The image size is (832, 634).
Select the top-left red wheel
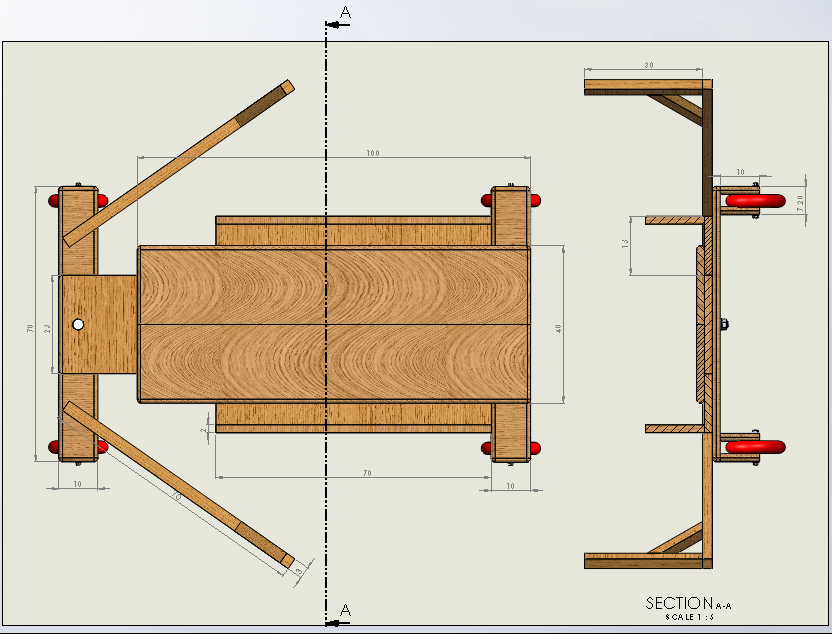53,201
